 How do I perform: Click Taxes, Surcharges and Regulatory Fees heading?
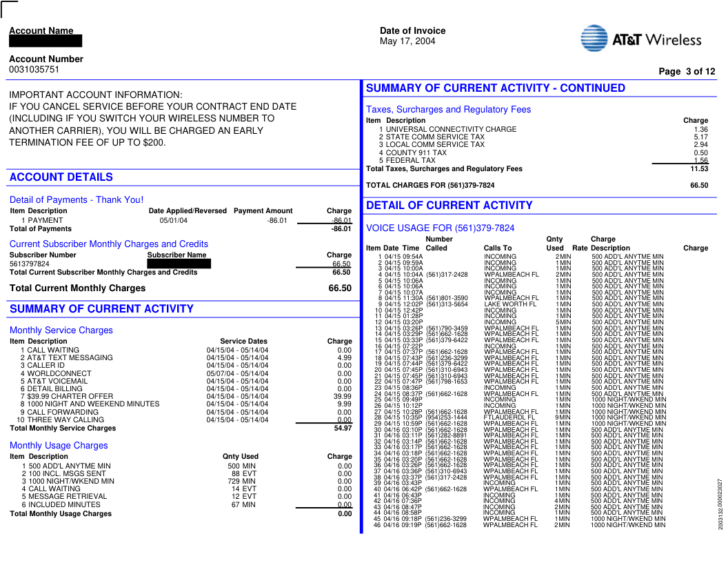448,110
